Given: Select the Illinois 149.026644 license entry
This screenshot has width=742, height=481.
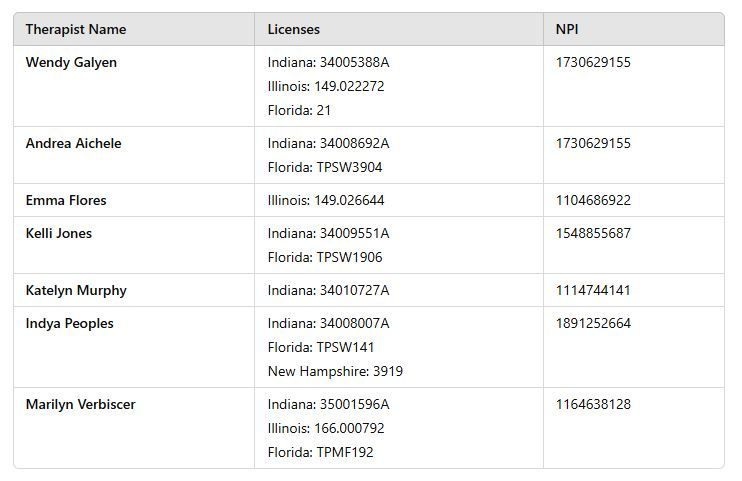Looking at the screenshot, I should click(x=326, y=200).
